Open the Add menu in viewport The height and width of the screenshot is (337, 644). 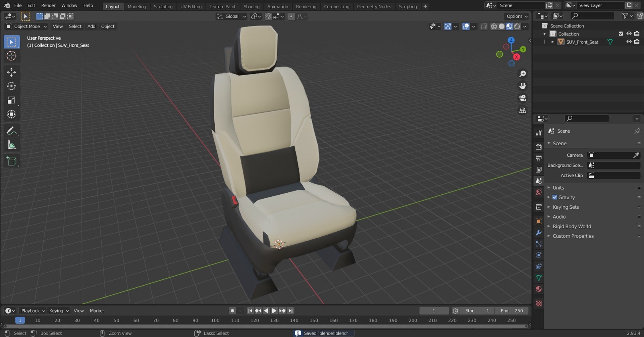pyautogui.click(x=91, y=26)
